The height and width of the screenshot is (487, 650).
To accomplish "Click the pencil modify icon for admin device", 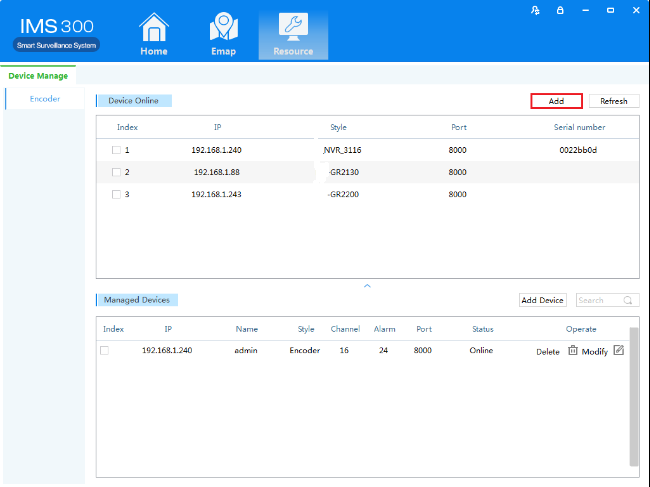I will tap(618, 351).
